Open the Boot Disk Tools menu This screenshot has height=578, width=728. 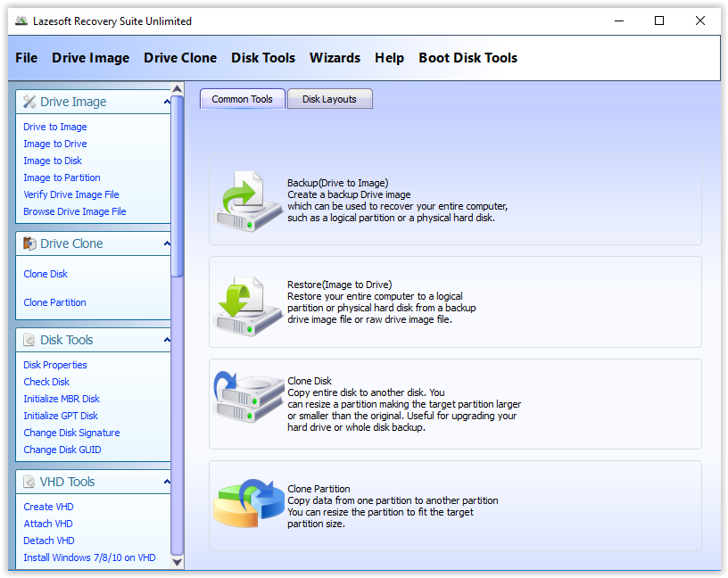pos(468,58)
